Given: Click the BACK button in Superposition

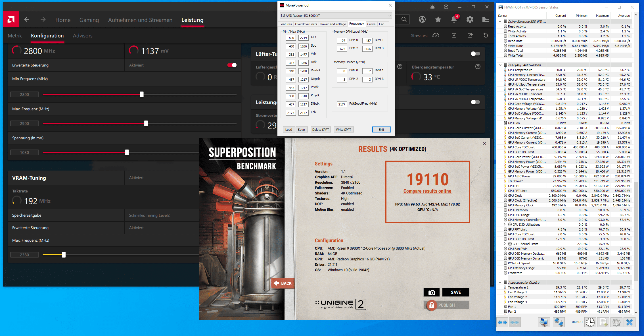Looking at the screenshot, I should 283,283.
